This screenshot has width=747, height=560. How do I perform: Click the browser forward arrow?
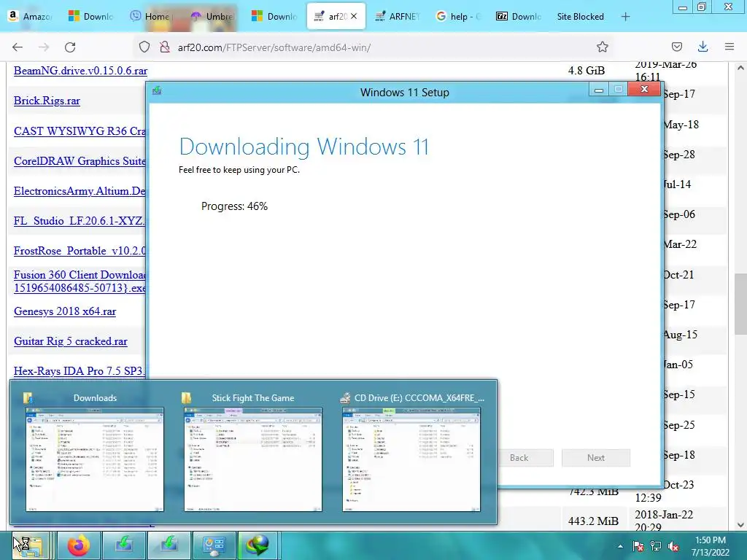click(44, 47)
